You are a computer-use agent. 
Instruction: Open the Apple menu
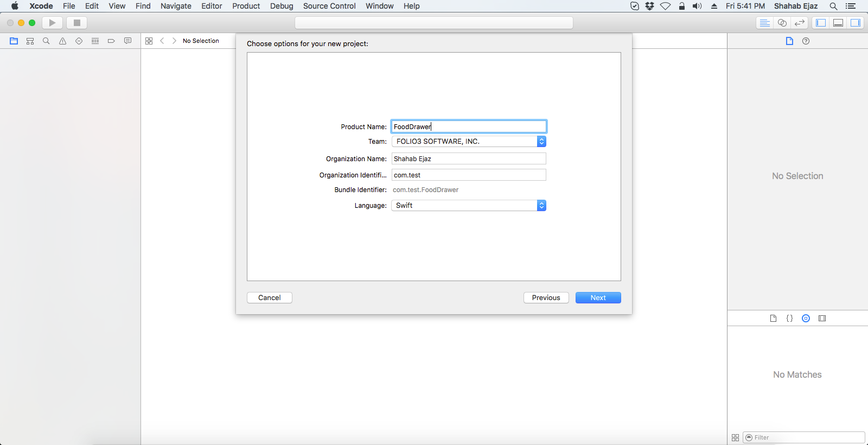click(x=15, y=6)
